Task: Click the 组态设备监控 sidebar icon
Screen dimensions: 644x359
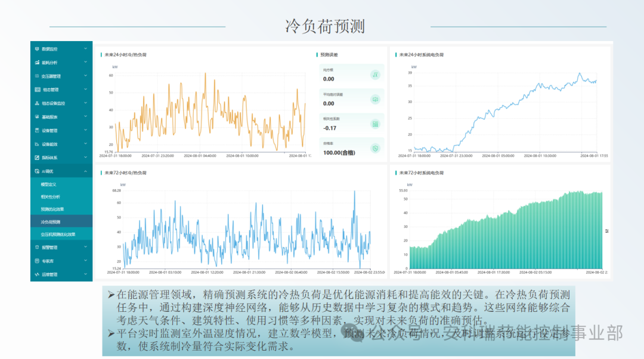Action: [x=38, y=103]
